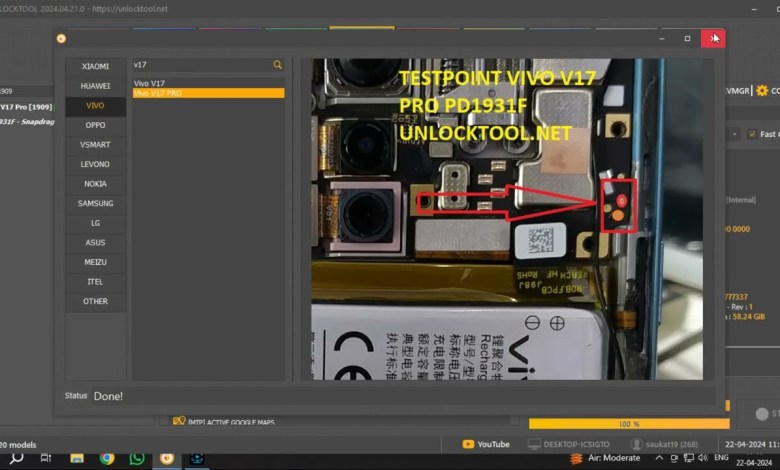The image size is (780, 470).
Task: Click the volume speaker tray icon
Action: click(x=702, y=458)
